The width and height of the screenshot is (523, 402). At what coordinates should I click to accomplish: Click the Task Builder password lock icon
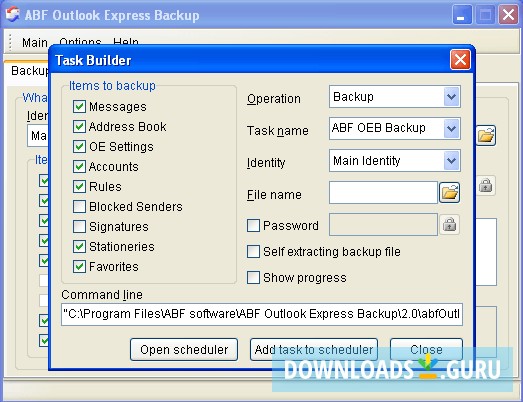coord(449,225)
